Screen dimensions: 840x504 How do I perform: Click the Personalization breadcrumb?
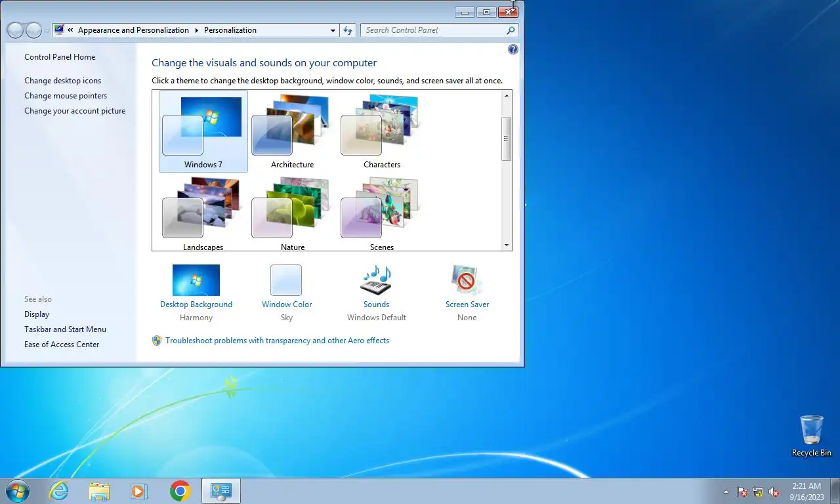(230, 30)
